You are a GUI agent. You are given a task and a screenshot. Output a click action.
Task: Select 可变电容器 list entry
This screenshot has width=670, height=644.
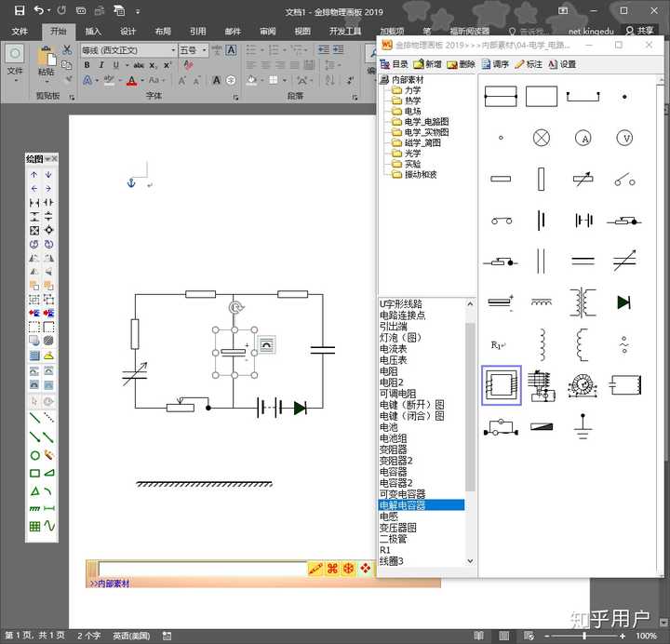(403, 494)
